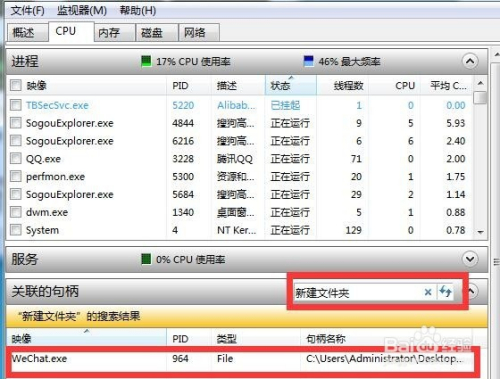This screenshot has height=379, width=500.
Task: Check the QQ.exe process checkbox
Action: point(16,158)
